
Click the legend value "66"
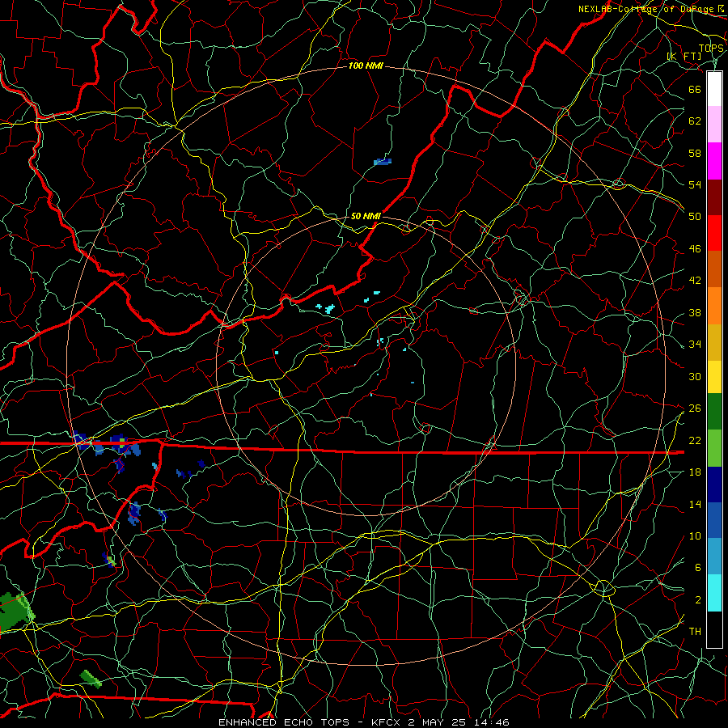[x=695, y=89]
